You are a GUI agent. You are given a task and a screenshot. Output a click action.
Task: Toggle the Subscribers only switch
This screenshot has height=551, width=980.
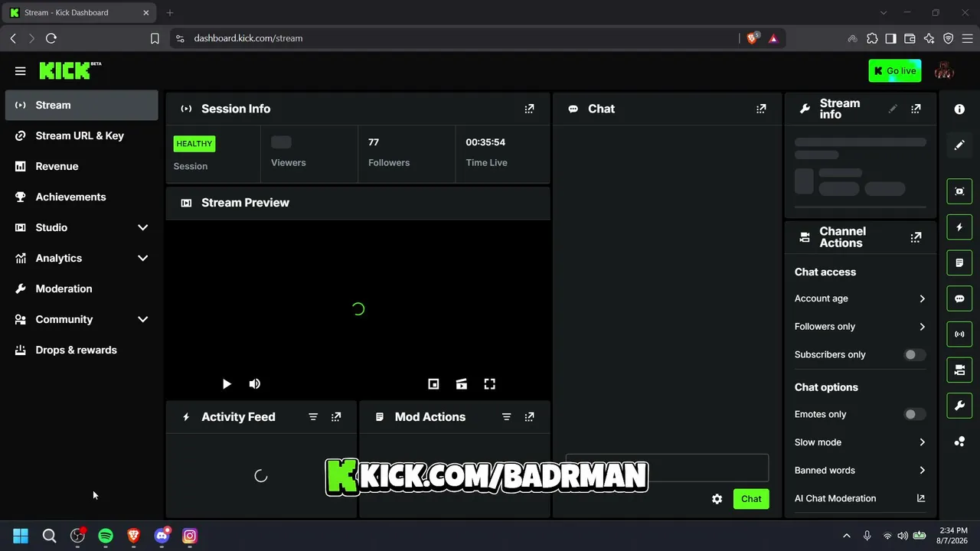[913, 355]
